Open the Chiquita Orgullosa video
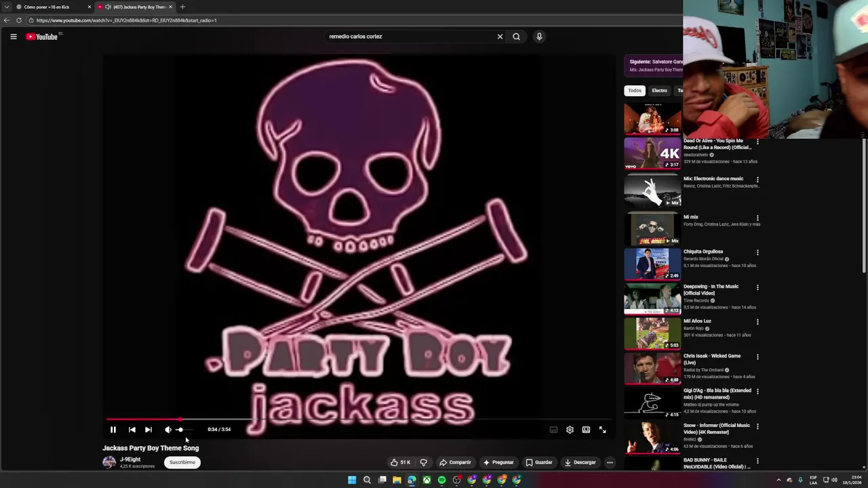The image size is (868, 488). click(703, 251)
